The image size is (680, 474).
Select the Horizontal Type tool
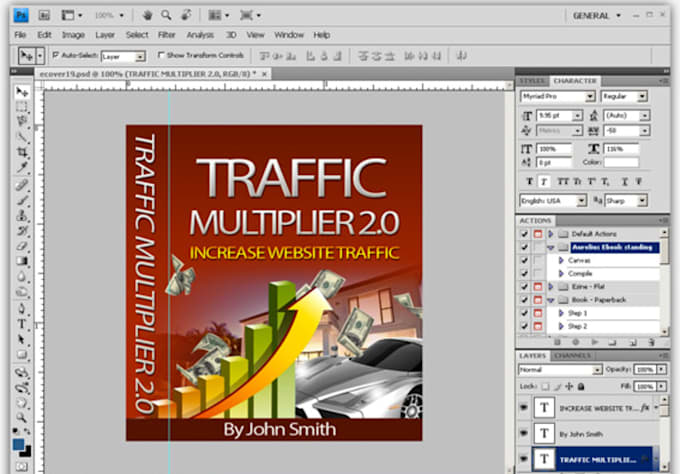[x=21, y=324]
